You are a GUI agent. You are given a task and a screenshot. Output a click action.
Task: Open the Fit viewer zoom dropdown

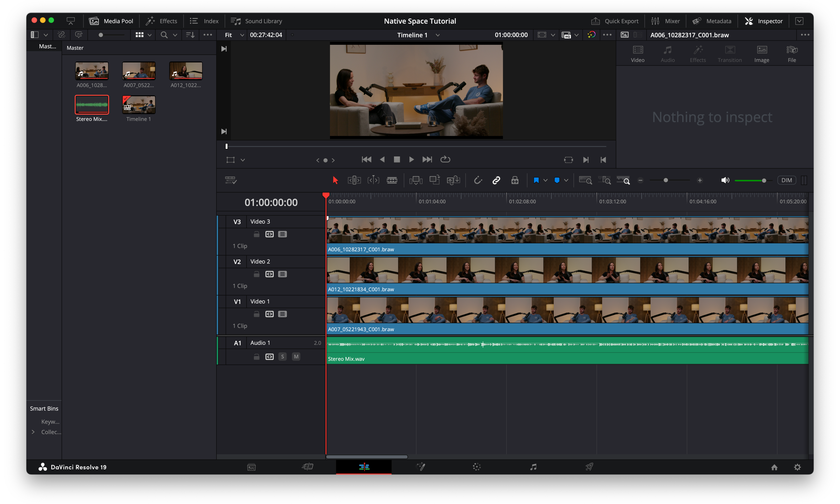(x=234, y=35)
